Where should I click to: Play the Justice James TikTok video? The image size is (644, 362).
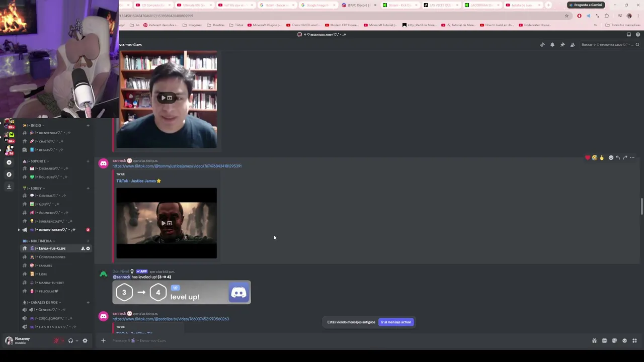[167, 223]
